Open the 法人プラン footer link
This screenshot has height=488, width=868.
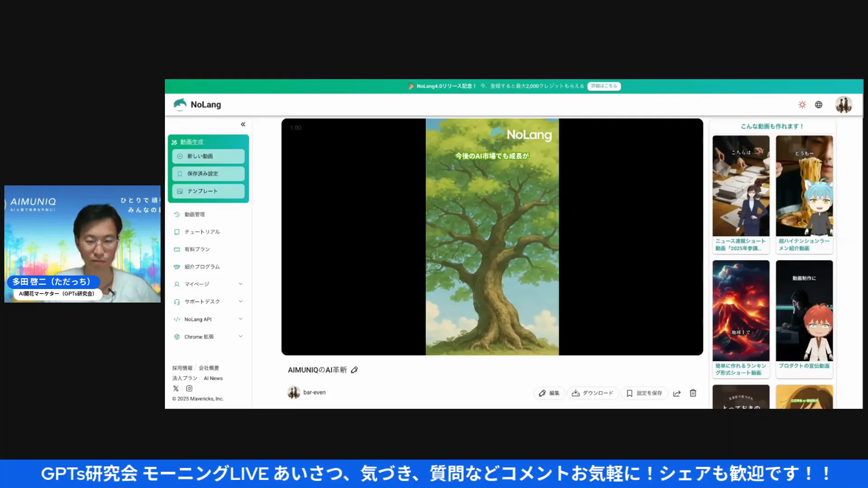point(184,378)
